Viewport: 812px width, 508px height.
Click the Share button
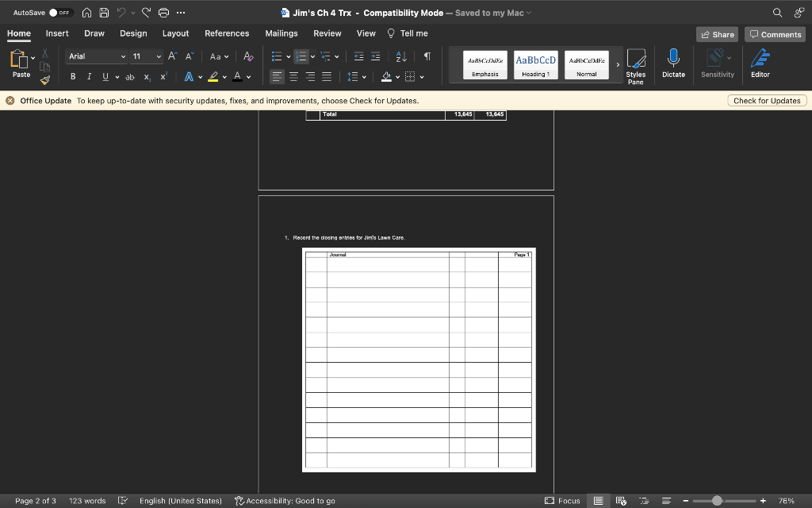click(717, 34)
